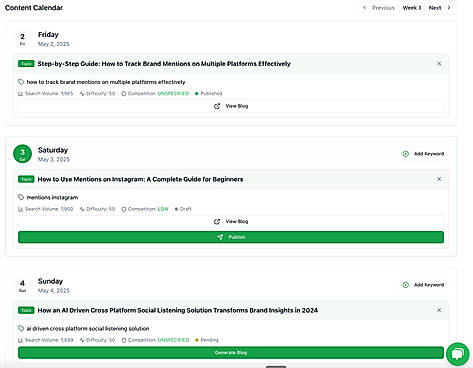Click the Published status on Friday's post
The height and width of the screenshot is (368, 473).
[208, 93]
